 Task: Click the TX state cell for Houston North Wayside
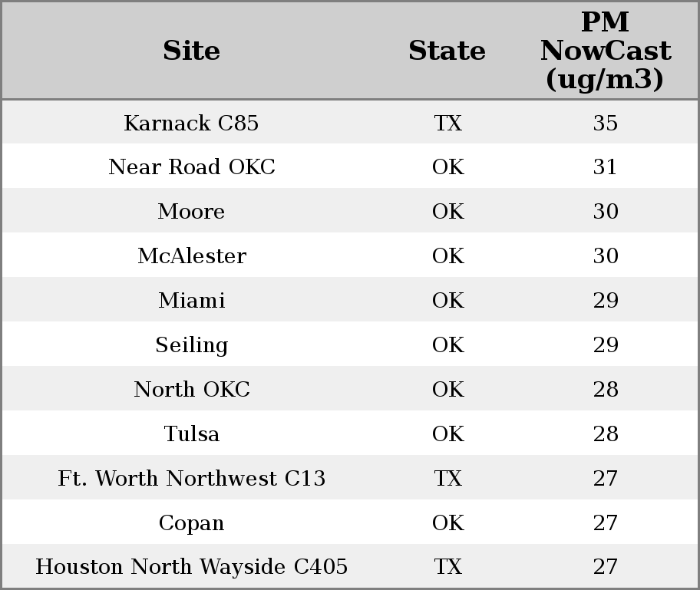point(447,567)
